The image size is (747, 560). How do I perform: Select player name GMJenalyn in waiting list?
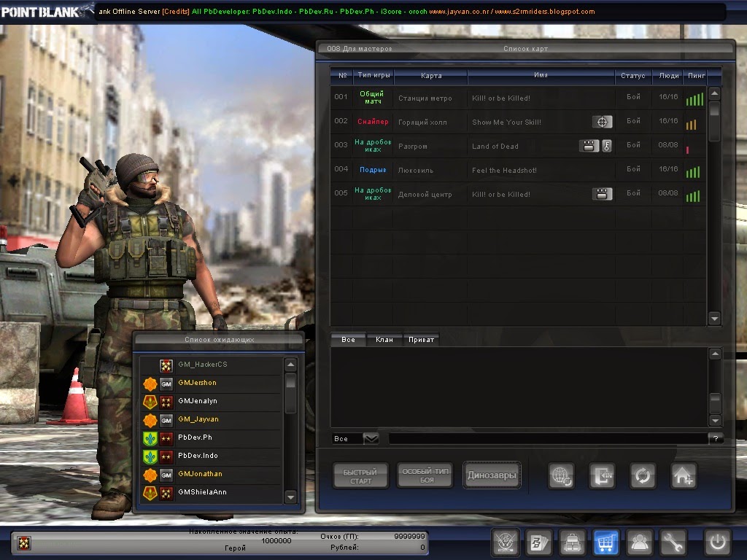click(197, 402)
